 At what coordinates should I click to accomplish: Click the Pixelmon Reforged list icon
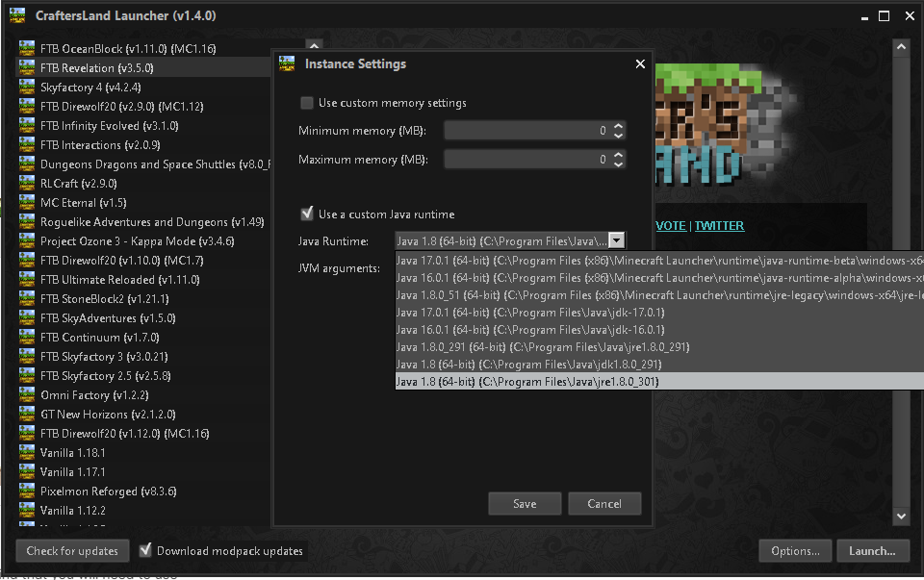[27, 491]
